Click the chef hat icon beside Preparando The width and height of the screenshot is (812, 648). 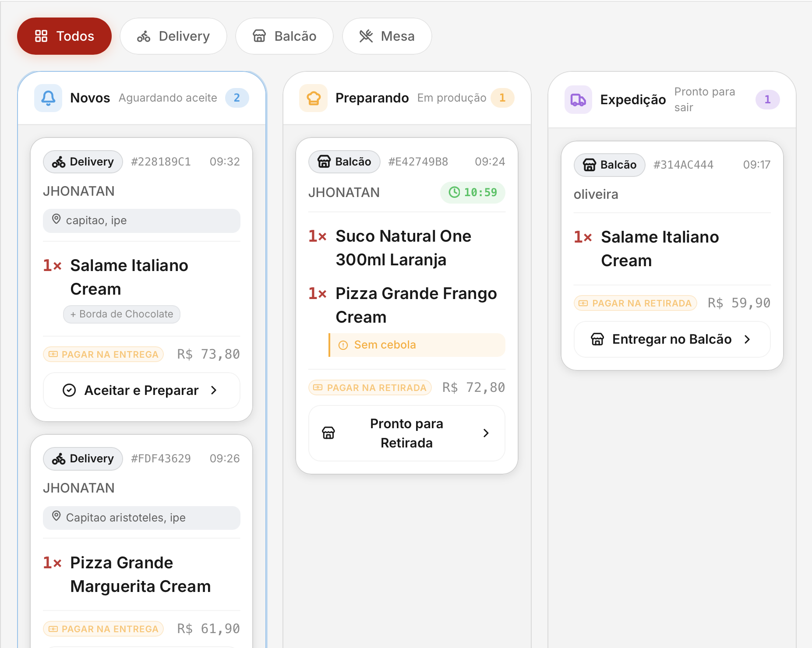[x=314, y=98]
